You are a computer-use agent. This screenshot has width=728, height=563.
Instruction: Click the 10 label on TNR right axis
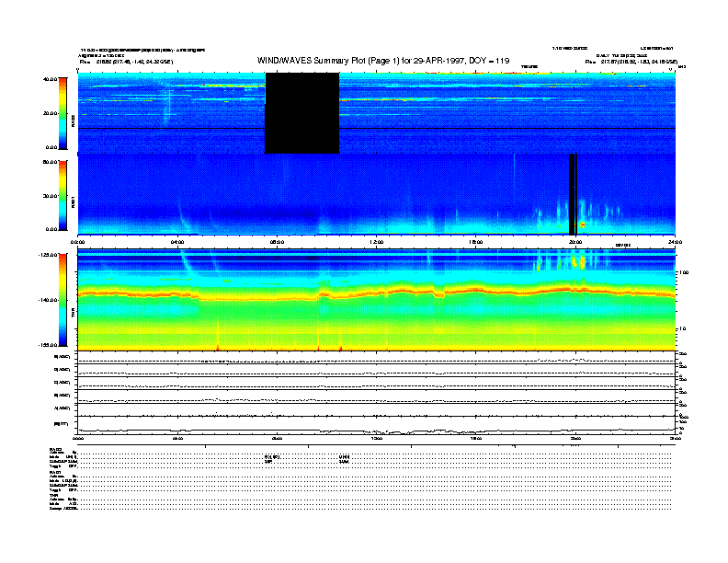(x=682, y=329)
